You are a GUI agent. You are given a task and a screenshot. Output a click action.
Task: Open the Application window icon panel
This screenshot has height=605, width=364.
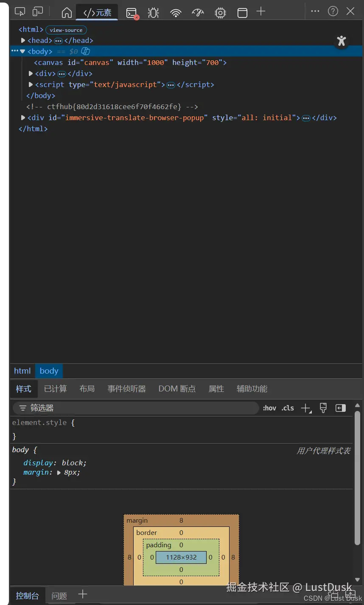click(242, 13)
